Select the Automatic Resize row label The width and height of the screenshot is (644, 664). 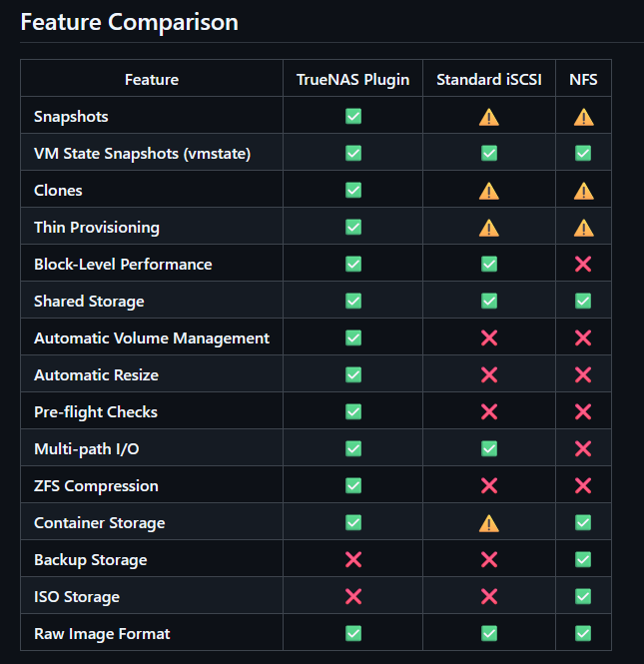point(96,374)
